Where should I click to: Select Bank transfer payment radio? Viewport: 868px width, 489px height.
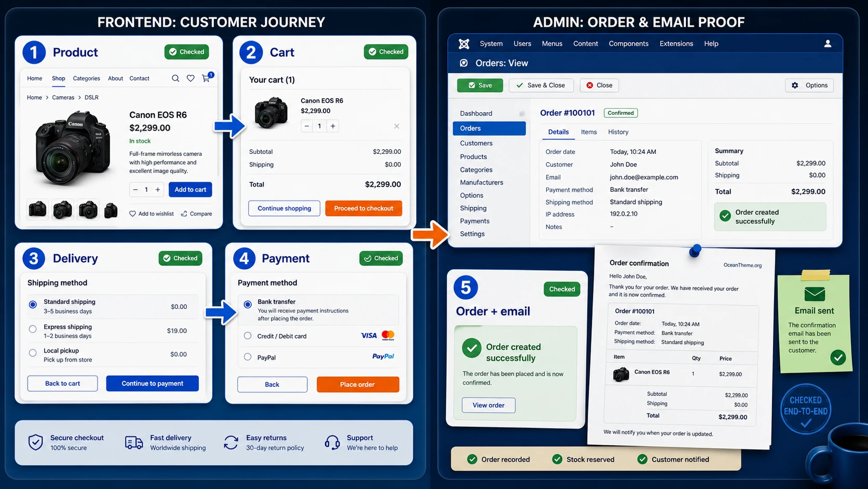pyautogui.click(x=248, y=305)
